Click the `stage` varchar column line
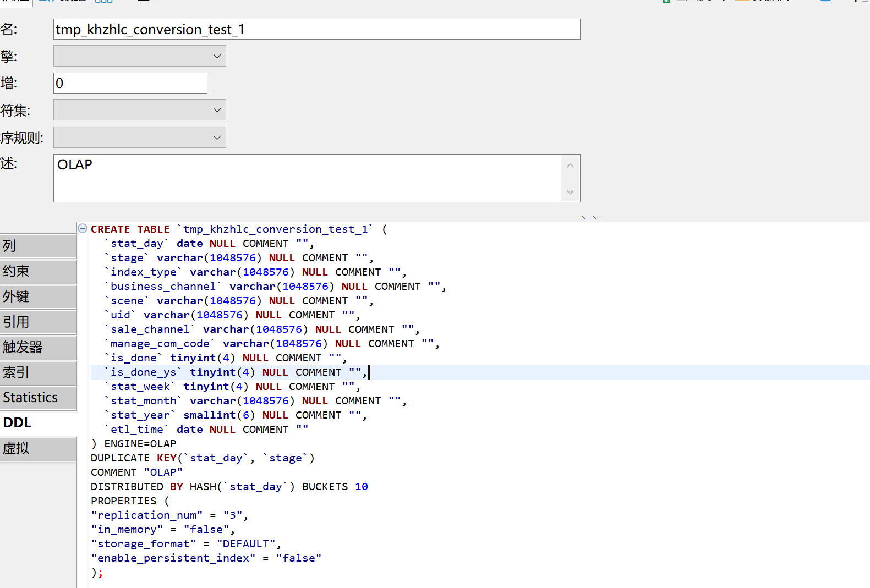The image size is (870, 588). 239,258
